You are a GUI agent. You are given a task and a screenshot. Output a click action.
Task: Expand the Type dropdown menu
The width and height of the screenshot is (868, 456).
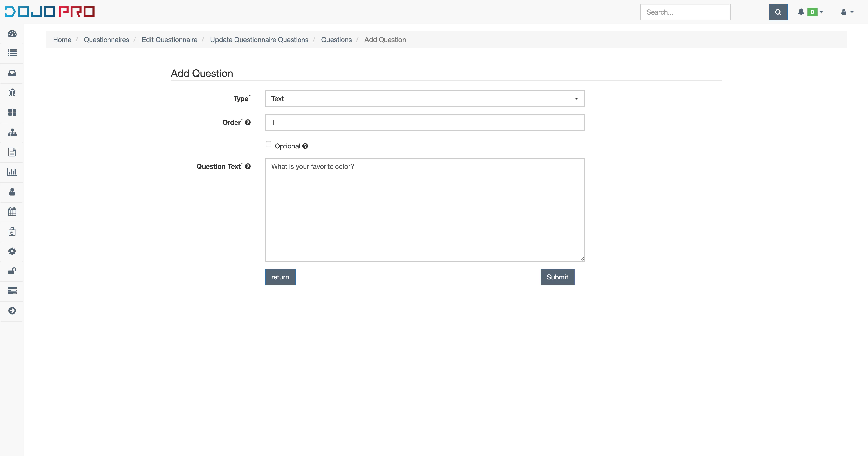point(425,98)
